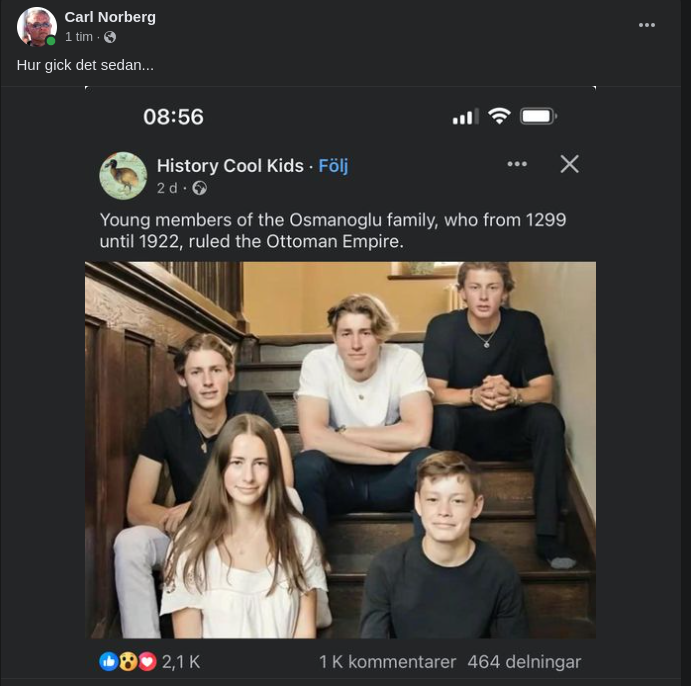Dismiss the History Cool Kids post with X

tap(569, 164)
